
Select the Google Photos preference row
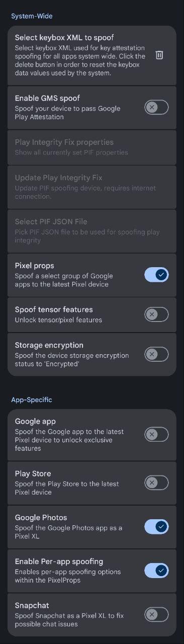(x=92, y=527)
